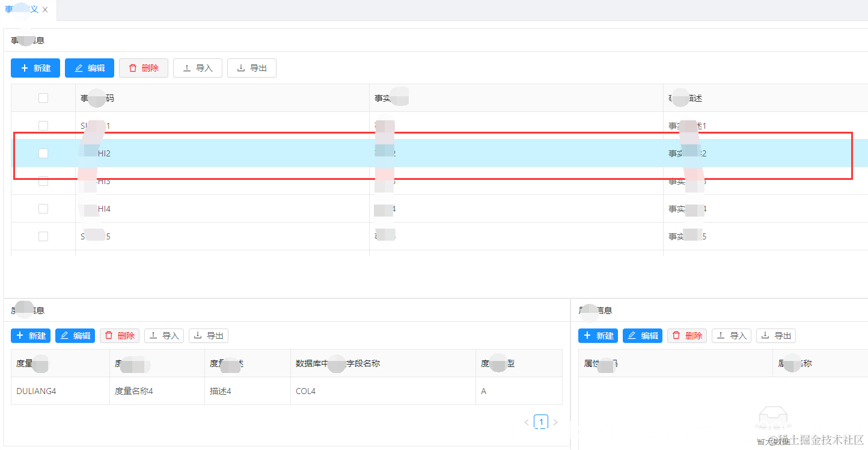Click 导出 above the 度量 table

[209, 336]
